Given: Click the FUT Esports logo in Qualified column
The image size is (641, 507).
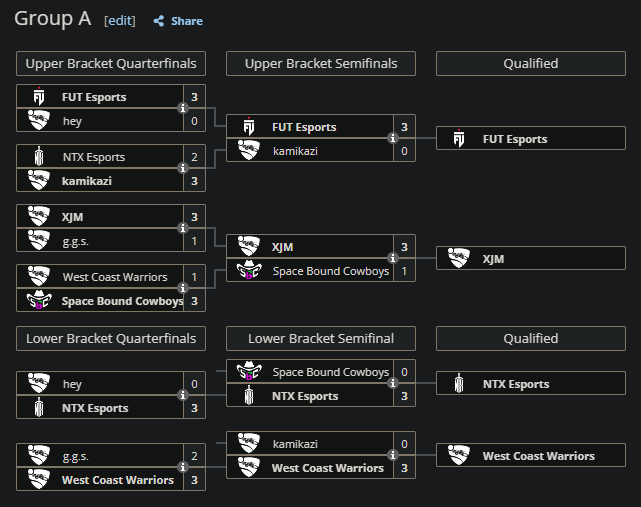Looking at the screenshot, I should tap(459, 138).
